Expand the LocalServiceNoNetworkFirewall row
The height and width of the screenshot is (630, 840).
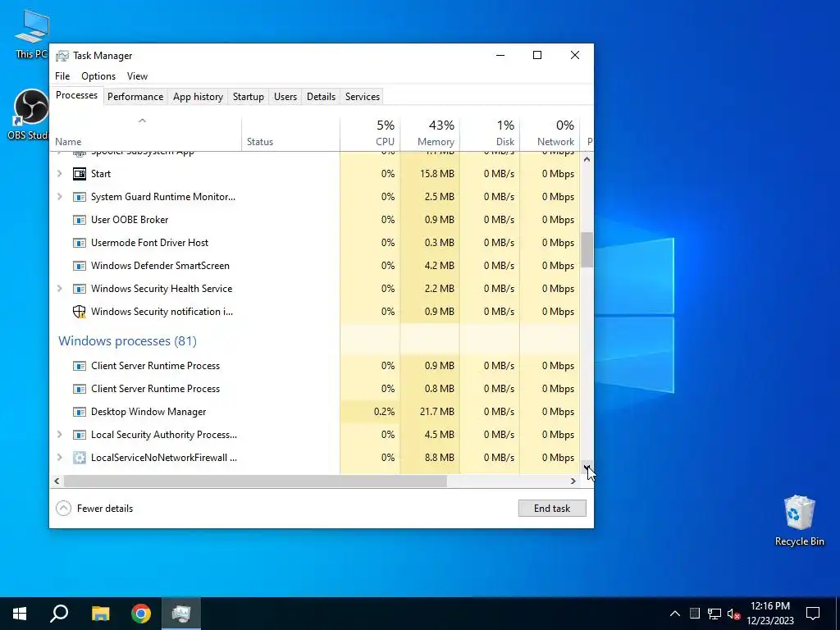59,458
